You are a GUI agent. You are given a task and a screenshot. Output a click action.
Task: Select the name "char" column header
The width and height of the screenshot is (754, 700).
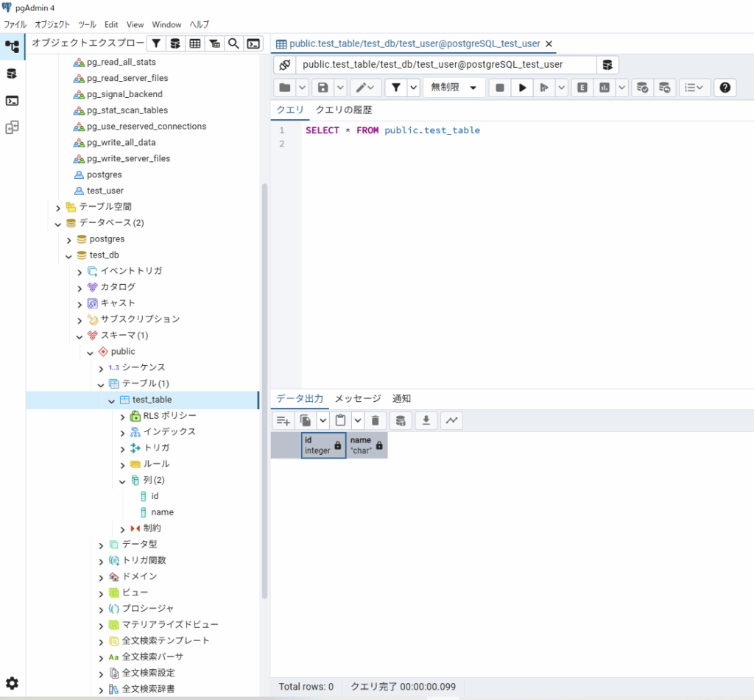click(367, 445)
